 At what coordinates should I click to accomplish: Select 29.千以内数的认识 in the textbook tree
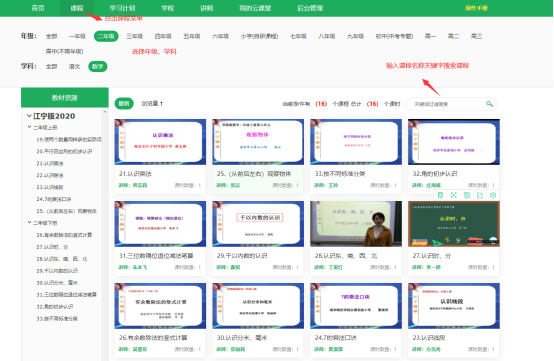pos(57,271)
